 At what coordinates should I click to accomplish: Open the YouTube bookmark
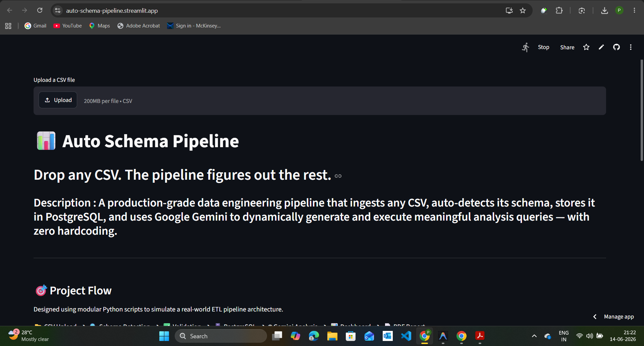68,26
